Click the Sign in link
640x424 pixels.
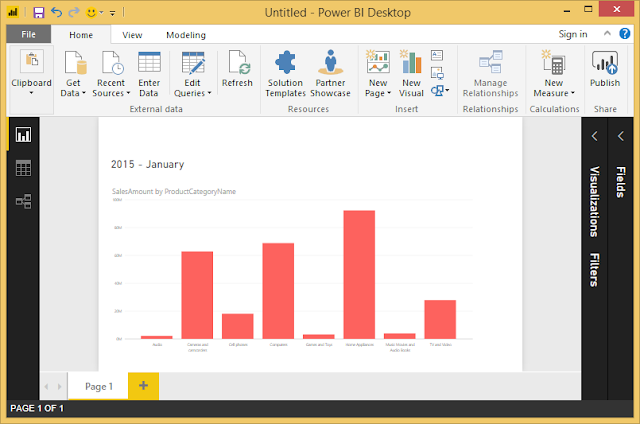click(x=573, y=34)
